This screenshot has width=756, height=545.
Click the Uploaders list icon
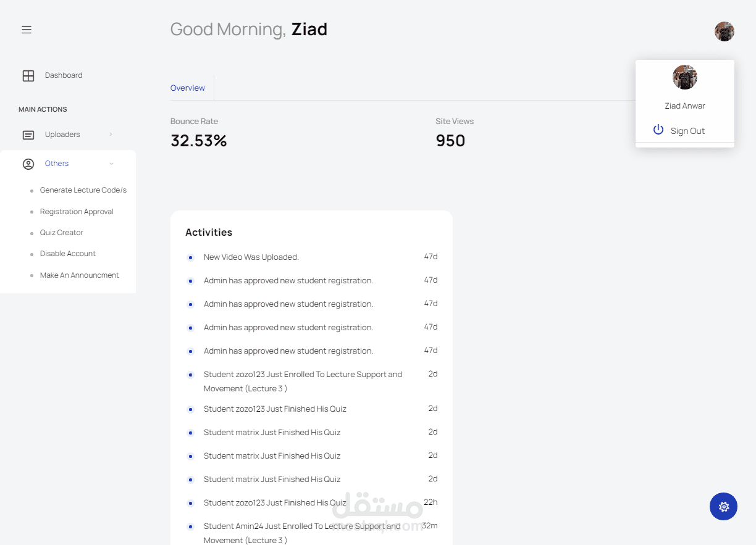[x=28, y=135]
